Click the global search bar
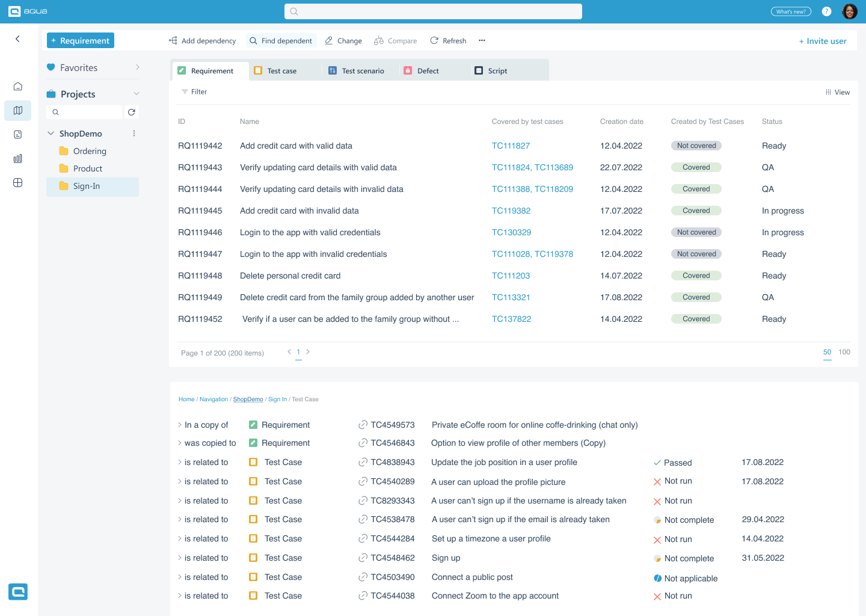 click(432, 11)
